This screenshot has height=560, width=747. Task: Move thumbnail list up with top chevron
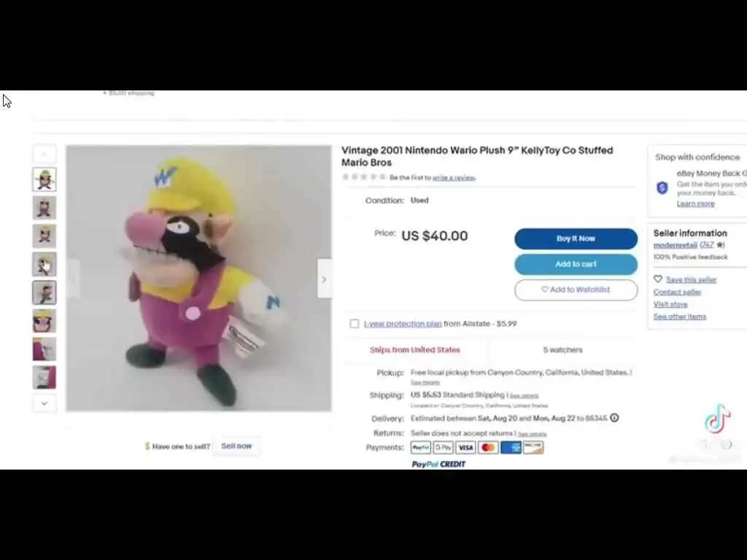click(x=44, y=154)
